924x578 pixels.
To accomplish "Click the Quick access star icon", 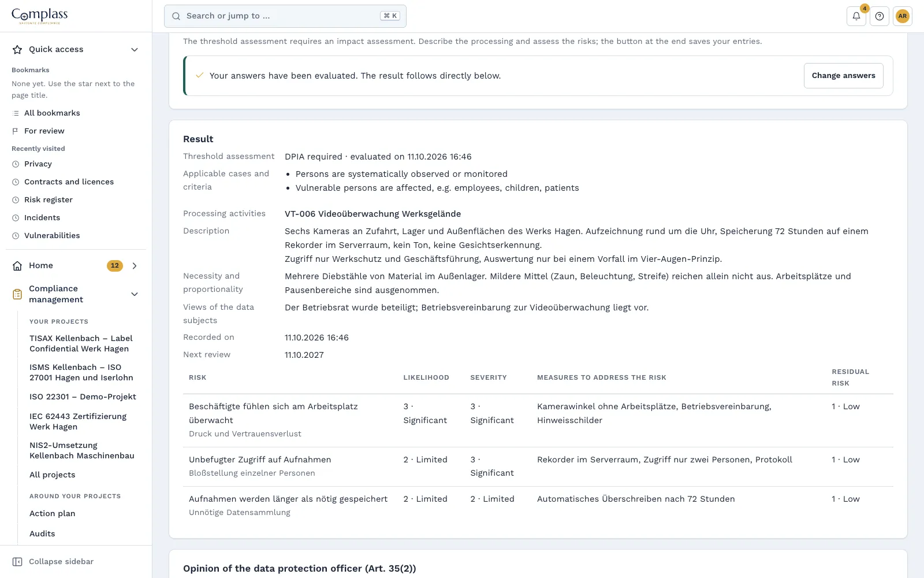I will (17, 50).
